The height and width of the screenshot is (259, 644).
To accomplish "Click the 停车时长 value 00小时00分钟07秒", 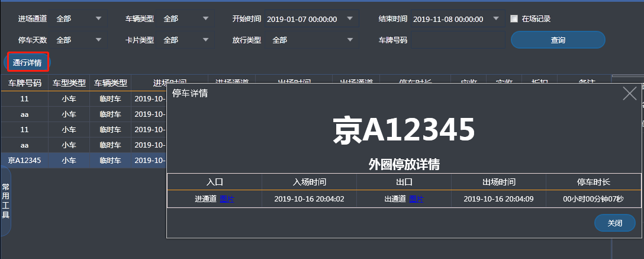I will click(x=594, y=199).
